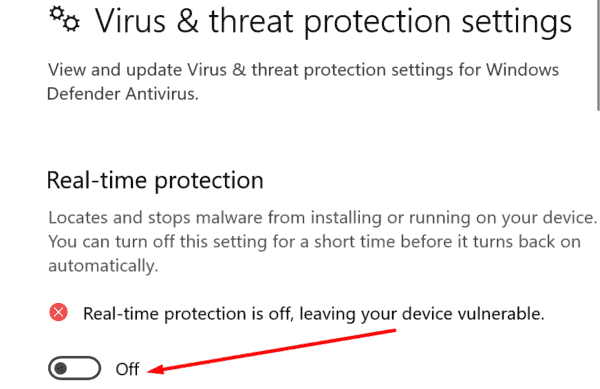
Task: Click the 'You can turn off this setting' line
Action: [315, 242]
